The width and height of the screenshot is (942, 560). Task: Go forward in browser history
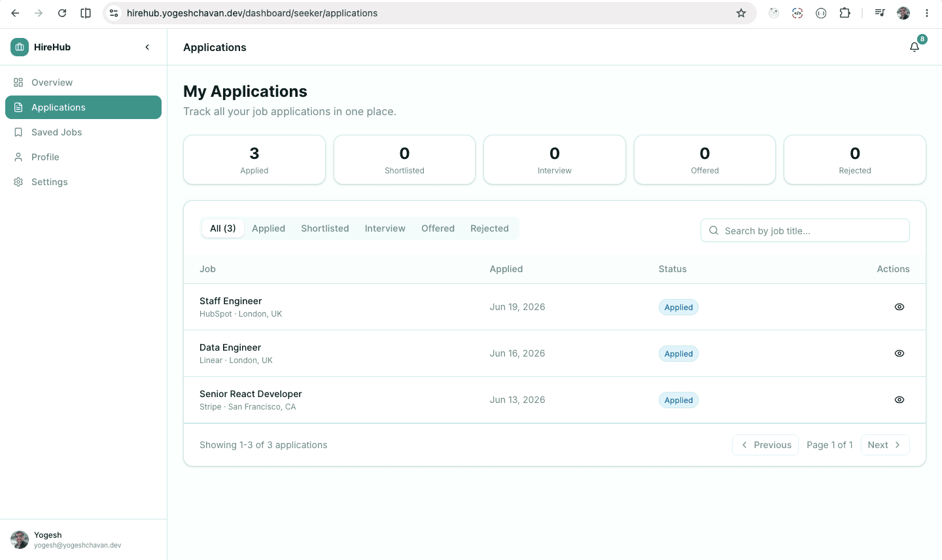pyautogui.click(x=39, y=13)
